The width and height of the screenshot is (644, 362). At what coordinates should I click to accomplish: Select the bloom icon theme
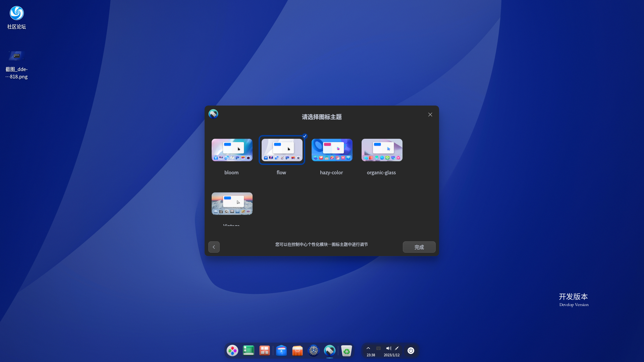click(232, 150)
